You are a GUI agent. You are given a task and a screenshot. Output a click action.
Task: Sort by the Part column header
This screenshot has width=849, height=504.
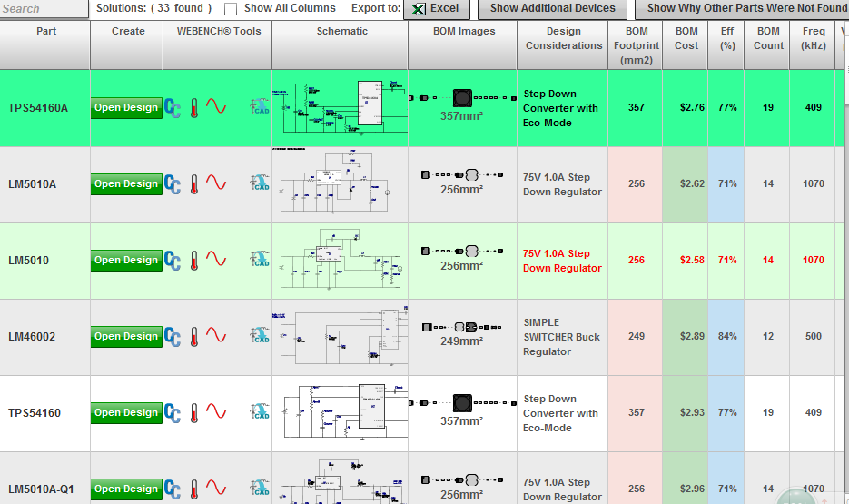(x=44, y=44)
